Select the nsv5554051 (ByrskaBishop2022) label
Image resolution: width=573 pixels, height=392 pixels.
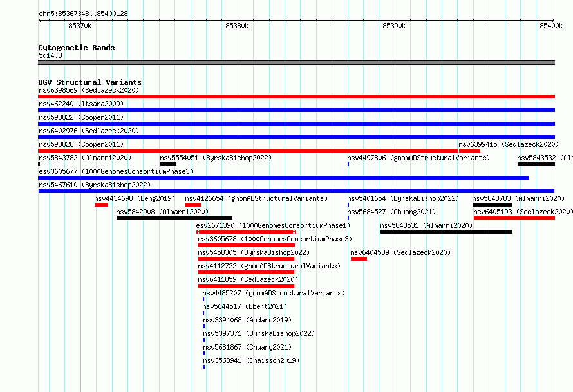[216, 158]
